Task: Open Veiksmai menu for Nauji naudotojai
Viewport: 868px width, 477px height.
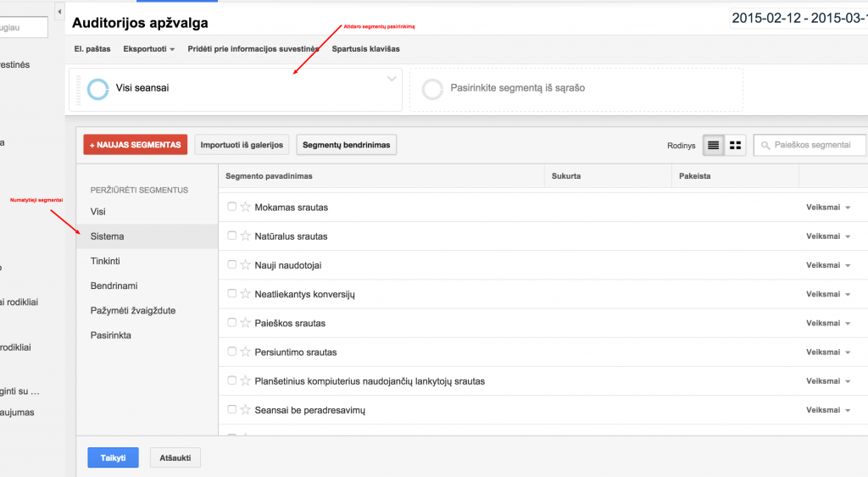Action: [827, 265]
